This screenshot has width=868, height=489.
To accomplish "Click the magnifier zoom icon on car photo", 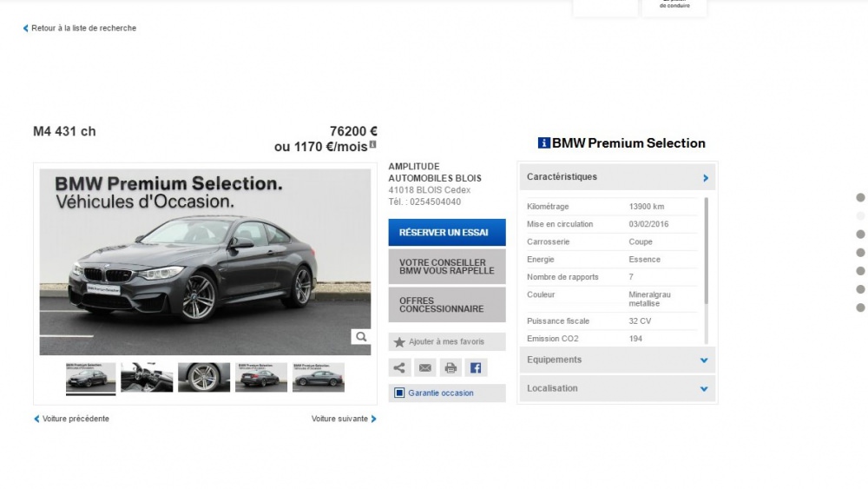I will 361,337.
